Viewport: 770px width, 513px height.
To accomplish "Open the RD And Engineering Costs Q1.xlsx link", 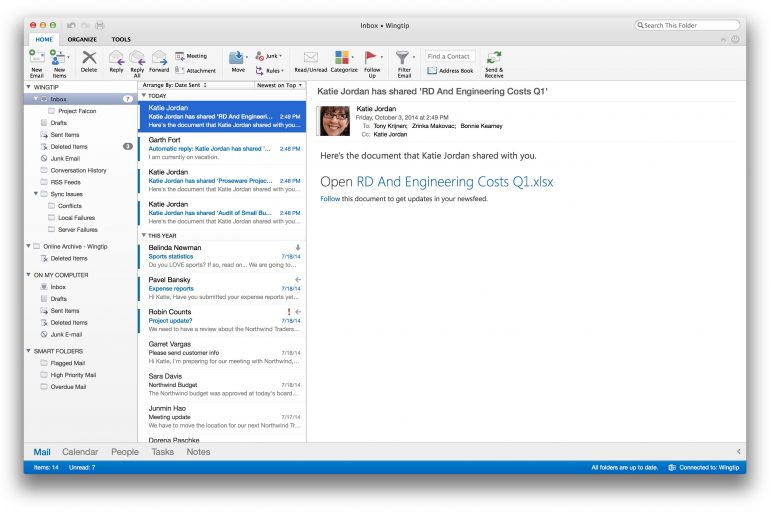I will (455, 182).
